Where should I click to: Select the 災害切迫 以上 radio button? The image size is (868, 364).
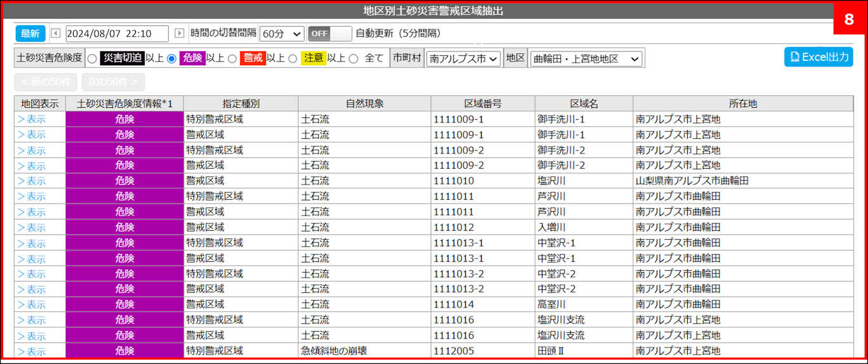tap(92, 59)
